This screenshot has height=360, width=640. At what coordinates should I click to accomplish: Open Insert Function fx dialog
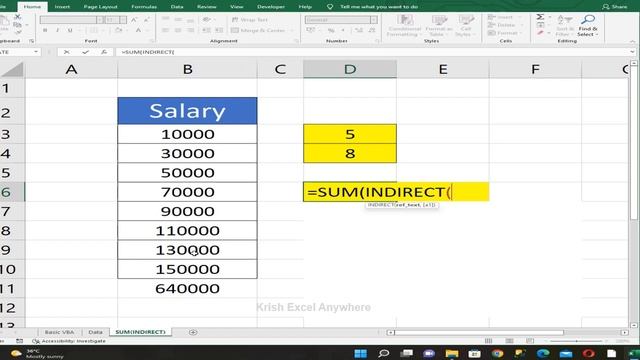click(104, 52)
